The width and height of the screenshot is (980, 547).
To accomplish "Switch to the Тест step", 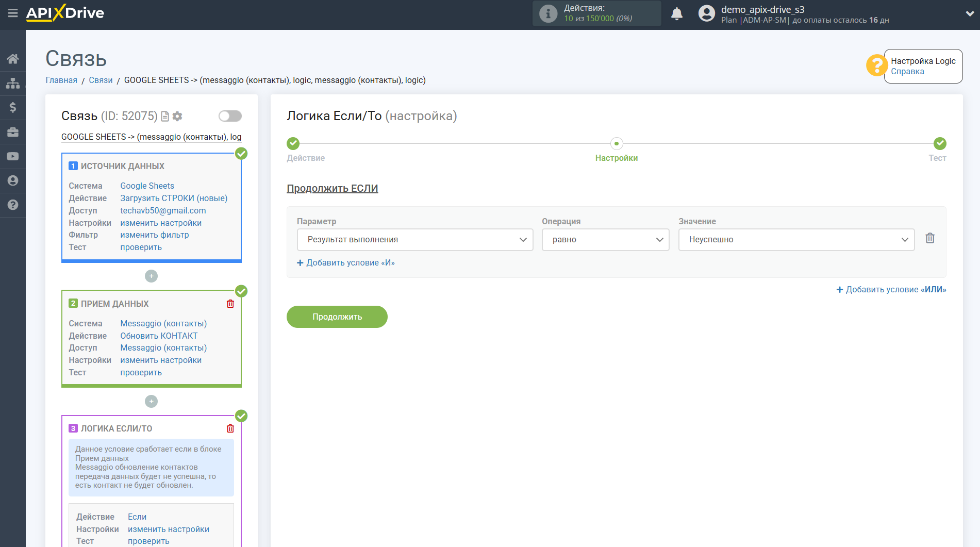I will point(939,144).
